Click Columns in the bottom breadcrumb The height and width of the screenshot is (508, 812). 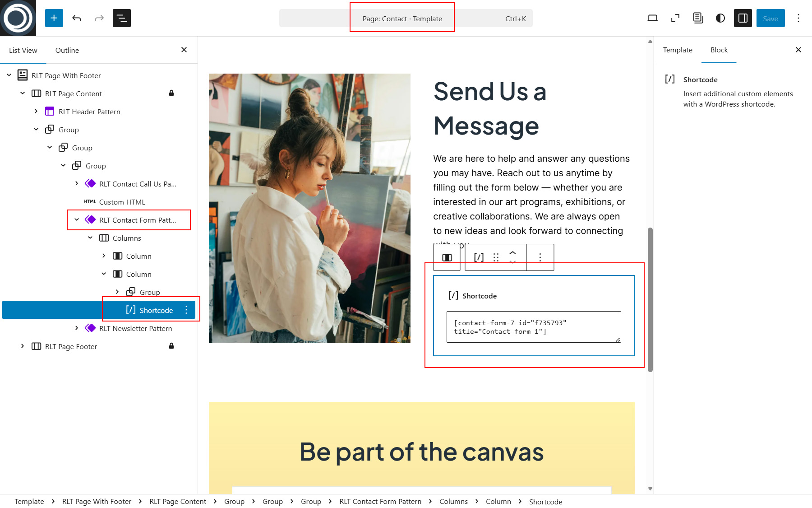coord(453,502)
